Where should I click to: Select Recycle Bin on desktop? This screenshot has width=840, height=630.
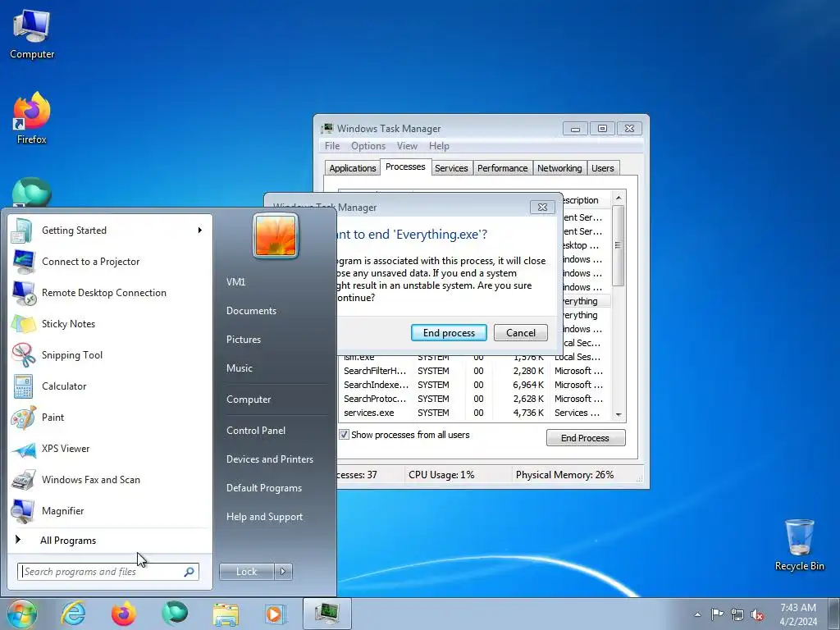coord(799,545)
